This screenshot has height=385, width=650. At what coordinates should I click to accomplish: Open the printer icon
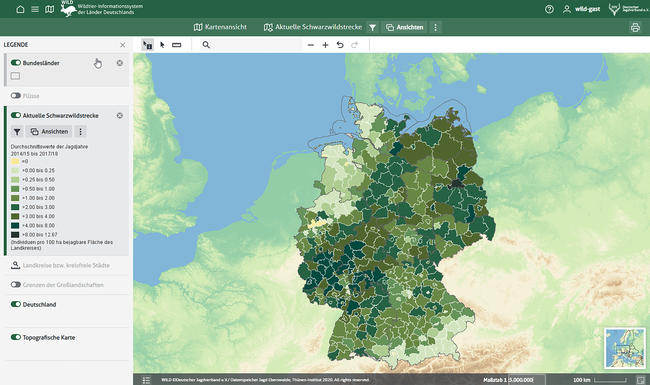click(x=635, y=27)
